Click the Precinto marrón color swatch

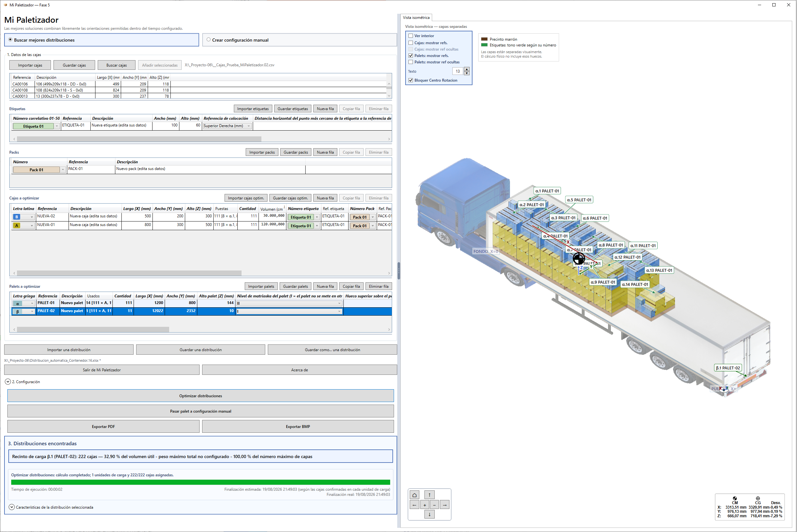pyautogui.click(x=484, y=39)
